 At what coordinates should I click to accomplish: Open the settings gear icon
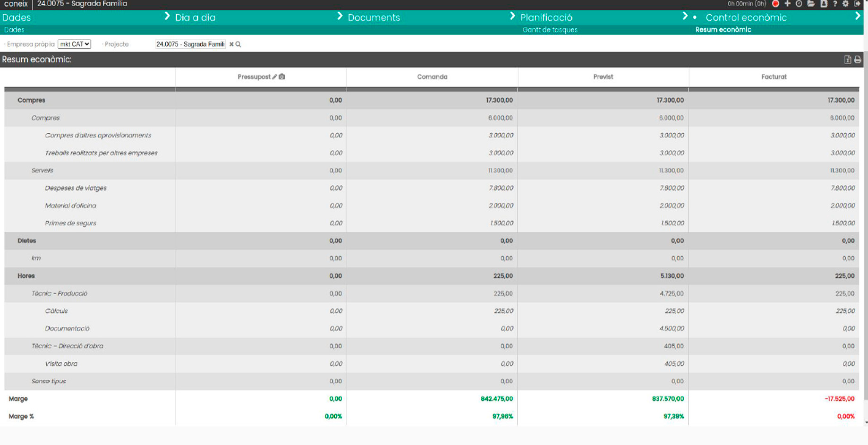click(x=845, y=4)
